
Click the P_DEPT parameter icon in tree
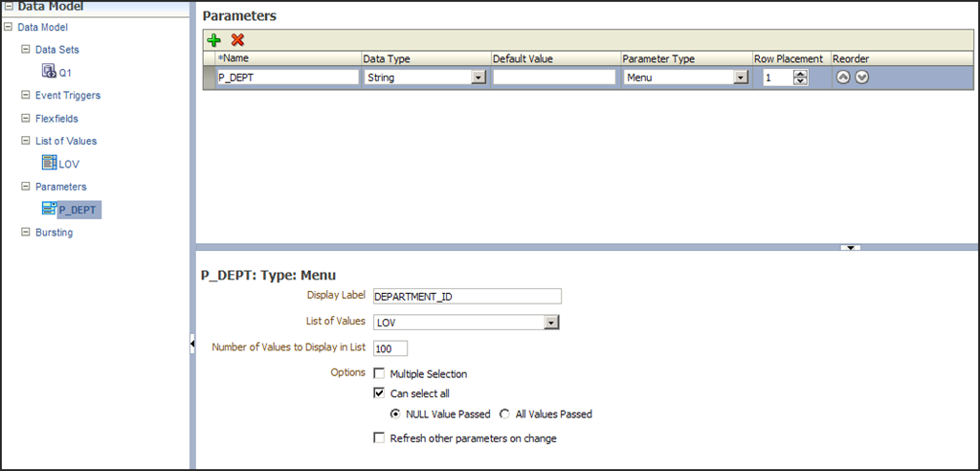[x=49, y=209]
